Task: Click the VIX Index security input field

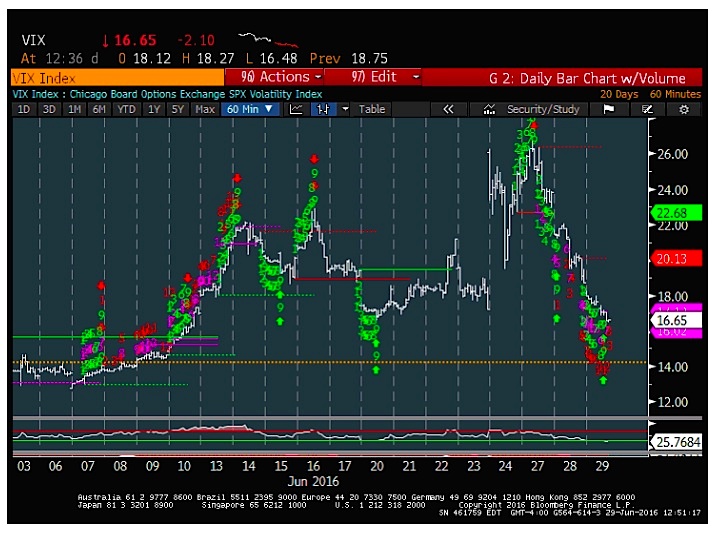Action: [x=118, y=78]
